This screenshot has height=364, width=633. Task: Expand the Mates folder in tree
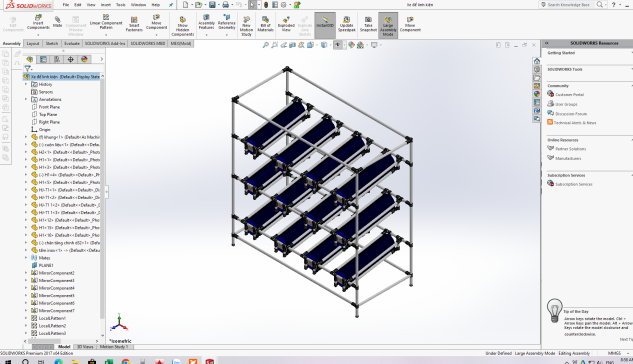click(x=26, y=257)
